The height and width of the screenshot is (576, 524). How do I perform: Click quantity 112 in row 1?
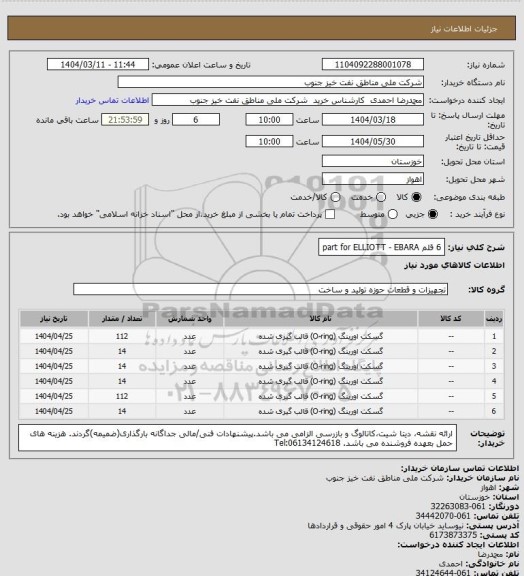122,336
